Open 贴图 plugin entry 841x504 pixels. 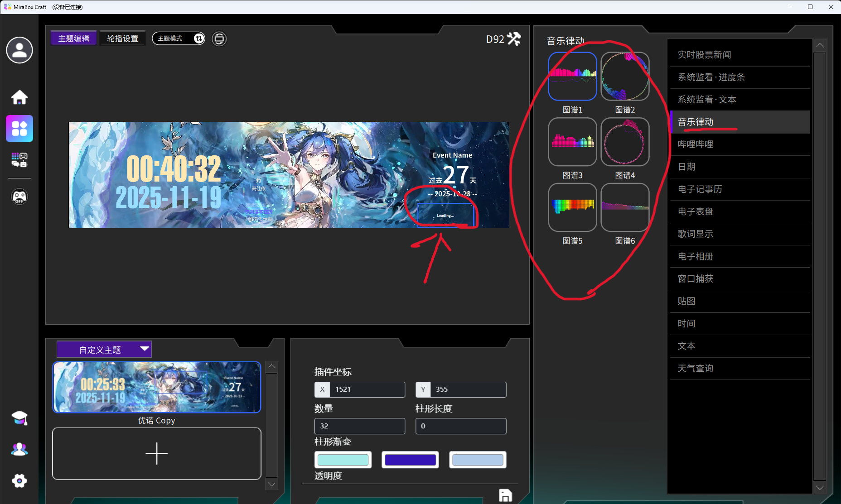pyautogui.click(x=740, y=302)
